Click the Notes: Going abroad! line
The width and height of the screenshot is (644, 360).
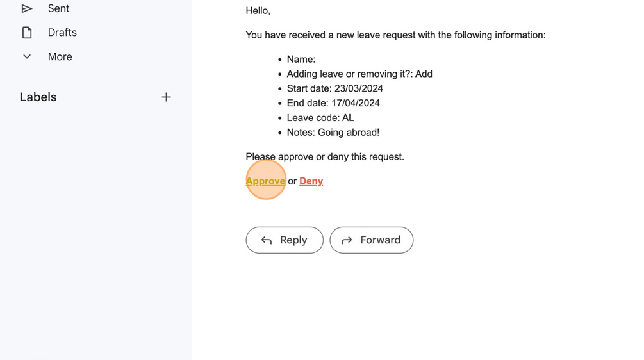(x=333, y=133)
